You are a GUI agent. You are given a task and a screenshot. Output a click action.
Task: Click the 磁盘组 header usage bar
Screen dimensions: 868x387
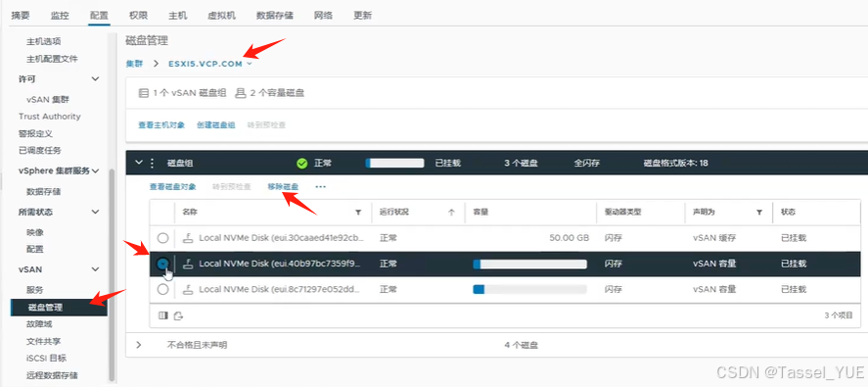click(x=394, y=163)
